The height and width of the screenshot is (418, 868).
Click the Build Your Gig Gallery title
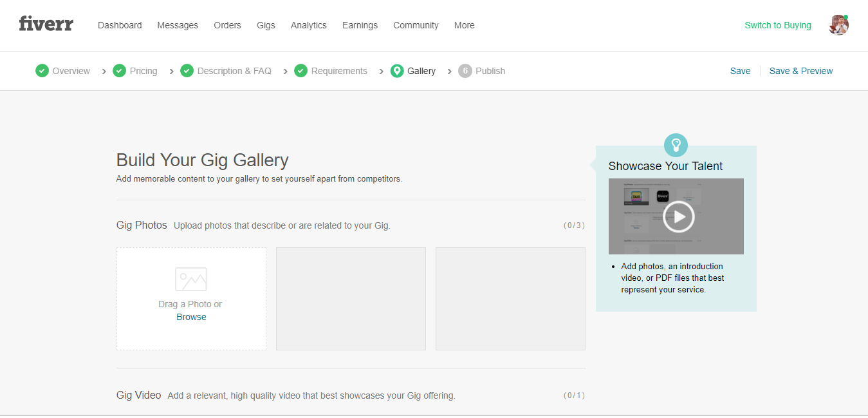(202, 160)
